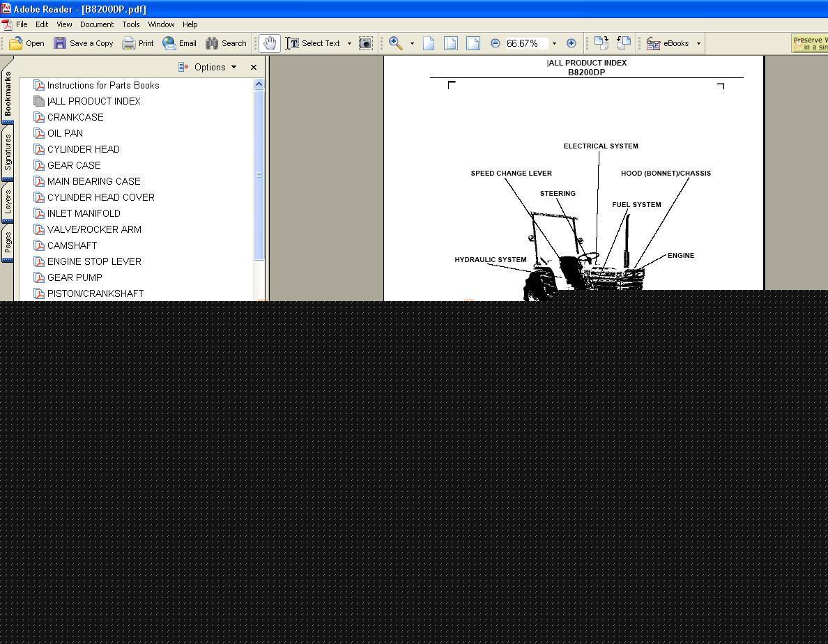Click the eBooks toolbar icon
Screen dimensions: 828x644
653,43
